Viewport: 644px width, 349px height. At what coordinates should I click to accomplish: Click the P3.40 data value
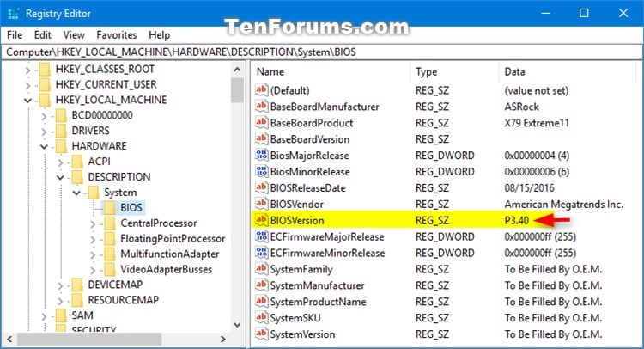pyautogui.click(x=517, y=220)
